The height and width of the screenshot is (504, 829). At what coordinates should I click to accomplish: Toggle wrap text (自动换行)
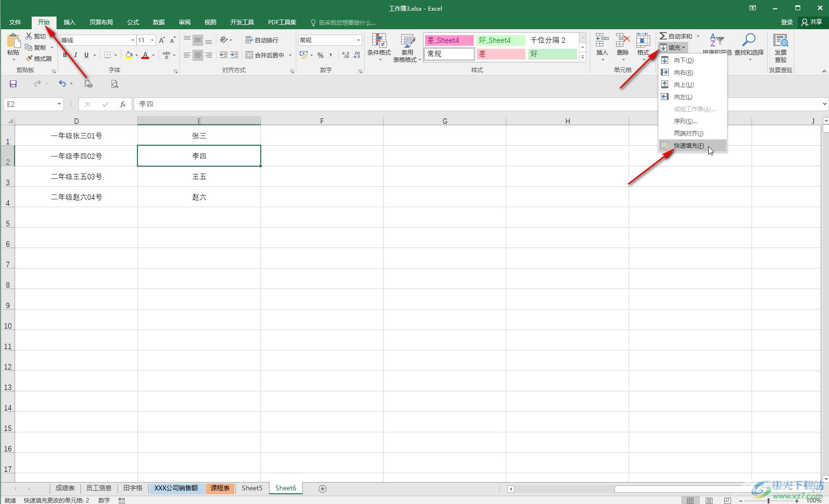(x=262, y=40)
